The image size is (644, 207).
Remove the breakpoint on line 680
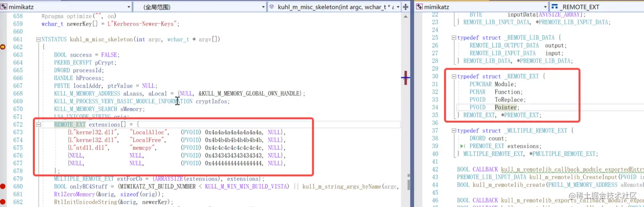[3, 186]
